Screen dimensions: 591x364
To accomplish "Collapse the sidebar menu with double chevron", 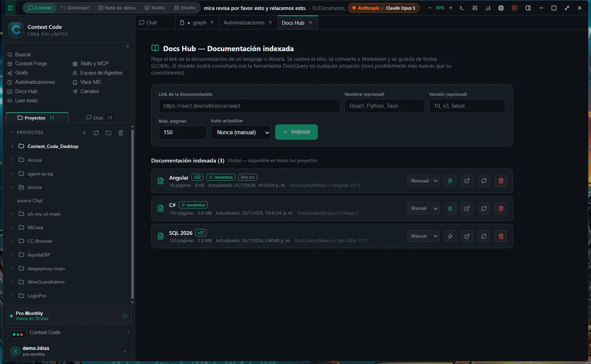I will pos(127,46).
